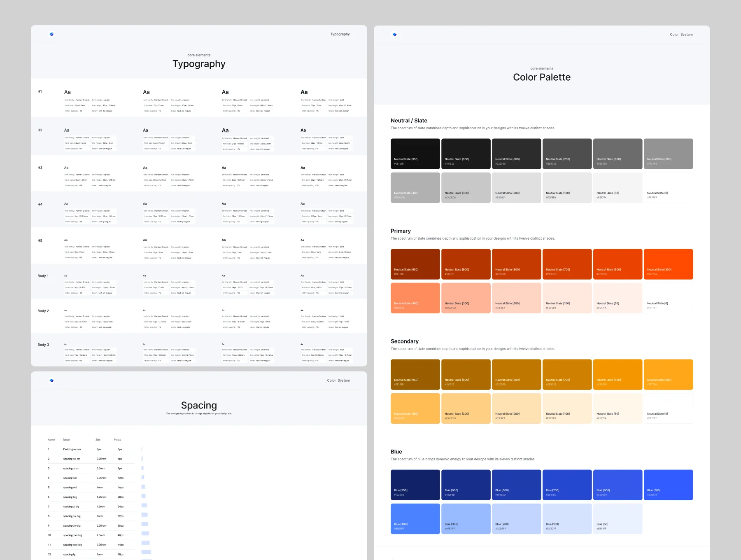
Task: Click the 'spacing-x-sm' token in Spacing table
Action: pyautogui.click(x=71, y=468)
